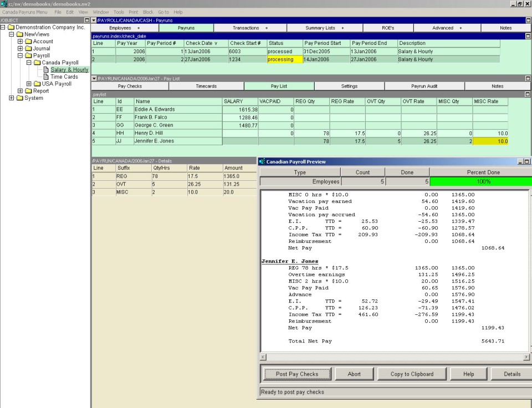The image size is (532, 408).
Task: Click the USA Payroll folder icon
Action: (x=38, y=84)
